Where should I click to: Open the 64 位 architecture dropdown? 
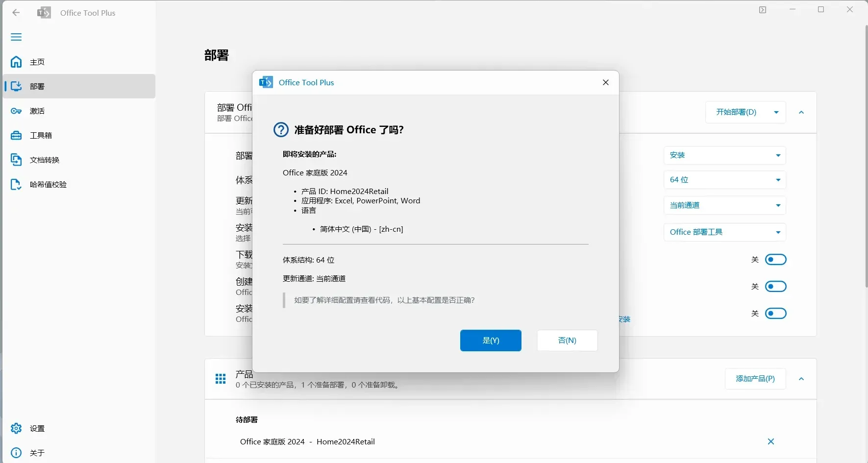(x=725, y=180)
